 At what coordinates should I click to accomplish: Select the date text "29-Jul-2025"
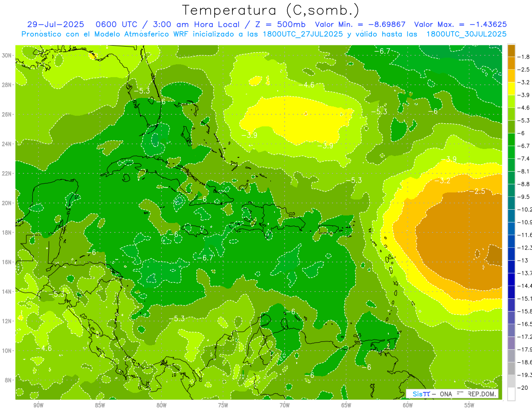coord(56,24)
